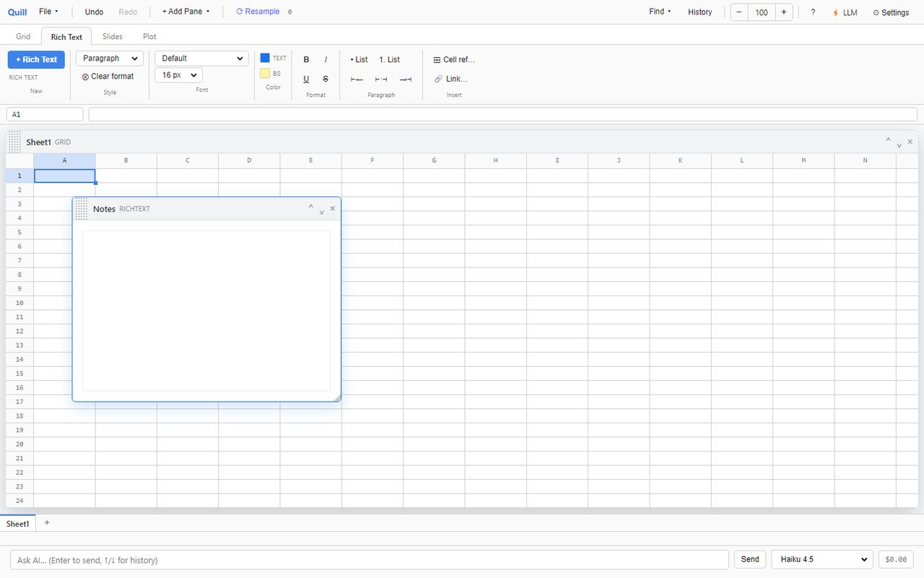
Task: Switch to the Plot tab
Action: click(x=149, y=36)
